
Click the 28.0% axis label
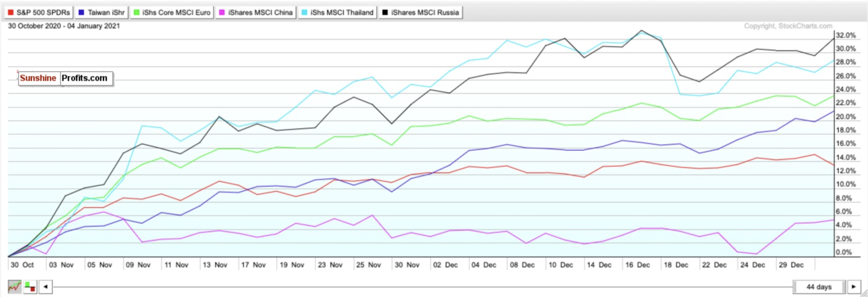pyautogui.click(x=846, y=62)
